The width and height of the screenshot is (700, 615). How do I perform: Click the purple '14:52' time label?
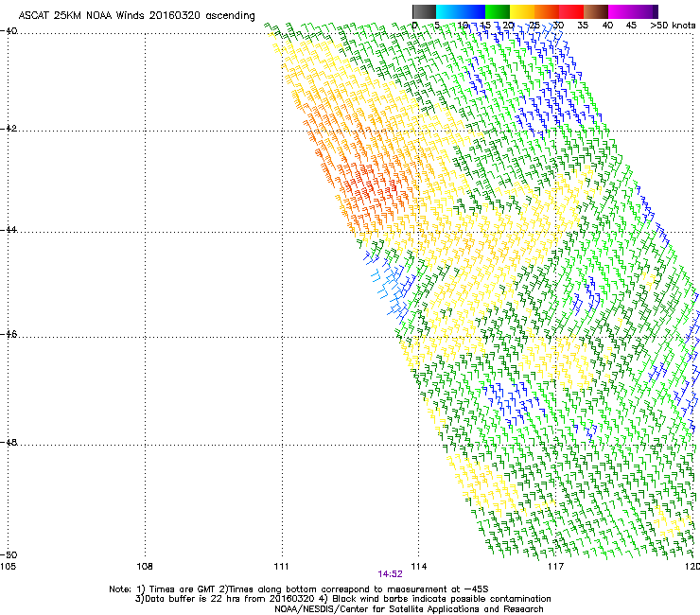(x=390, y=574)
